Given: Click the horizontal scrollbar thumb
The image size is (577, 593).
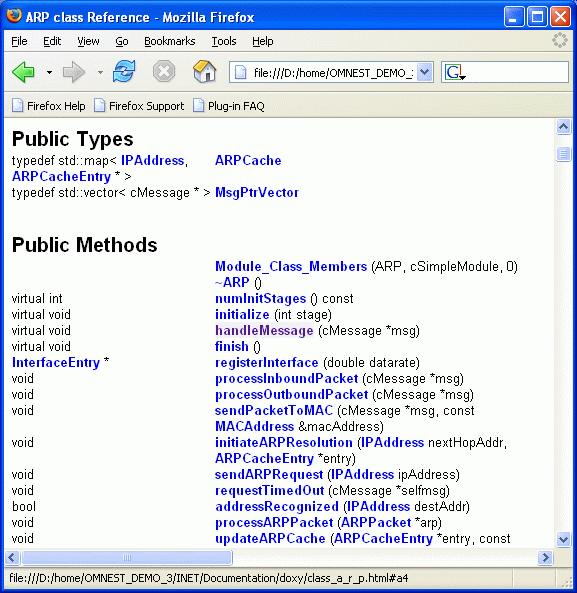Looking at the screenshot, I should tap(127, 557).
